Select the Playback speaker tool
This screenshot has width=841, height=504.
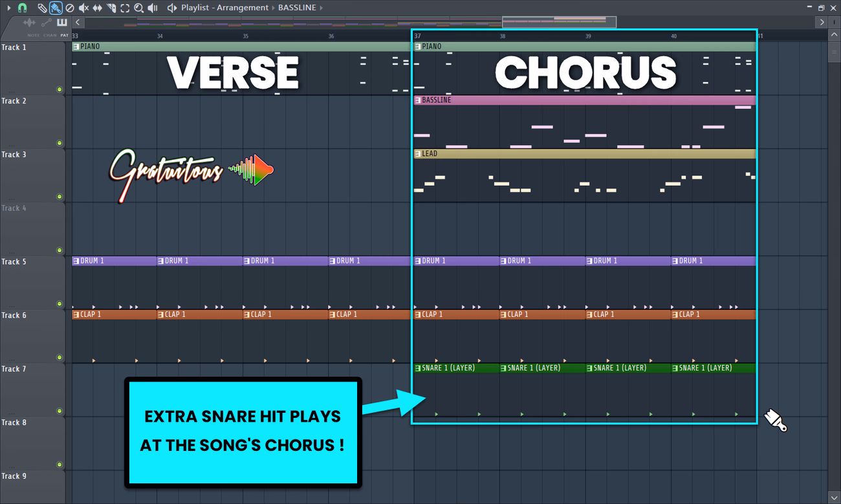point(153,8)
